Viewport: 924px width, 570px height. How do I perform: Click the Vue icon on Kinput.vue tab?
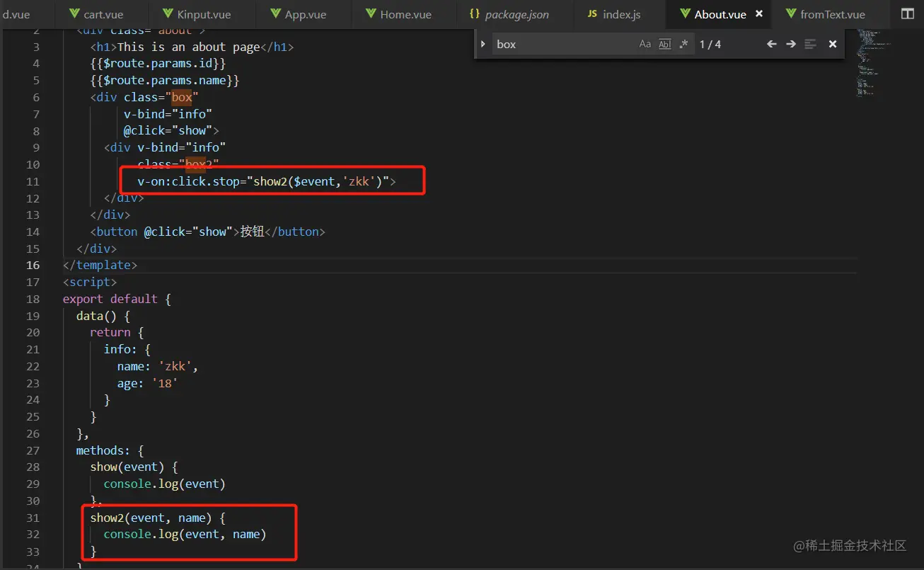click(168, 14)
